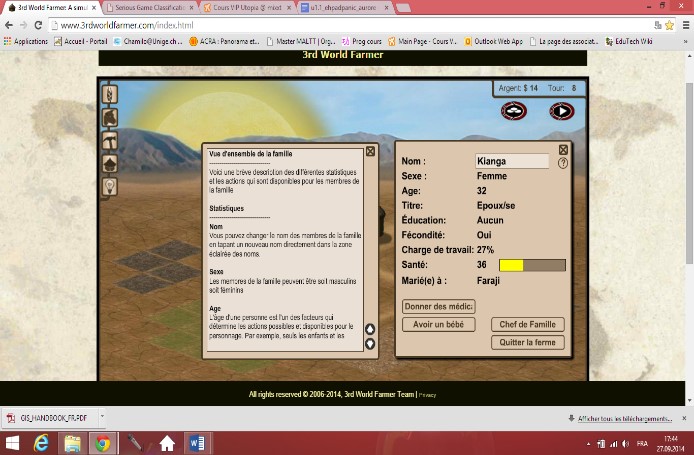Open the EduTech Wiki bookmark
Viewport: 694px width, 455px height.
[629, 41]
